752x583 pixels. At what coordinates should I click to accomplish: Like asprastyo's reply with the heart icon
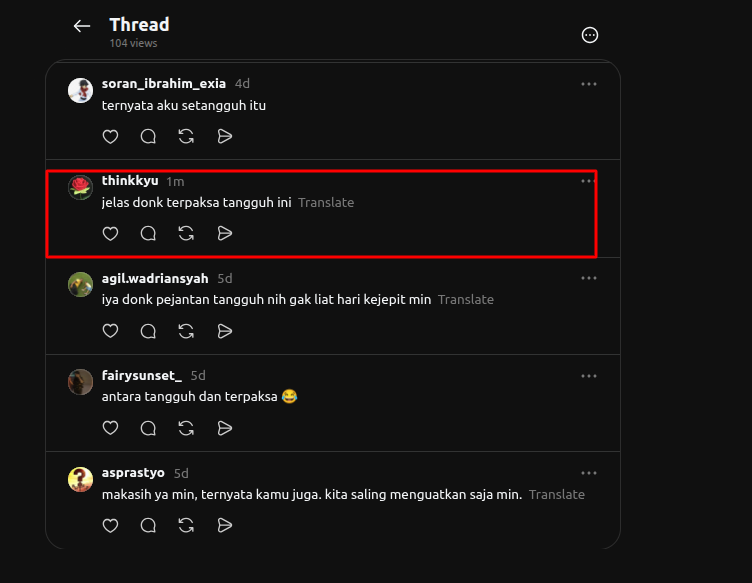pos(110,525)
